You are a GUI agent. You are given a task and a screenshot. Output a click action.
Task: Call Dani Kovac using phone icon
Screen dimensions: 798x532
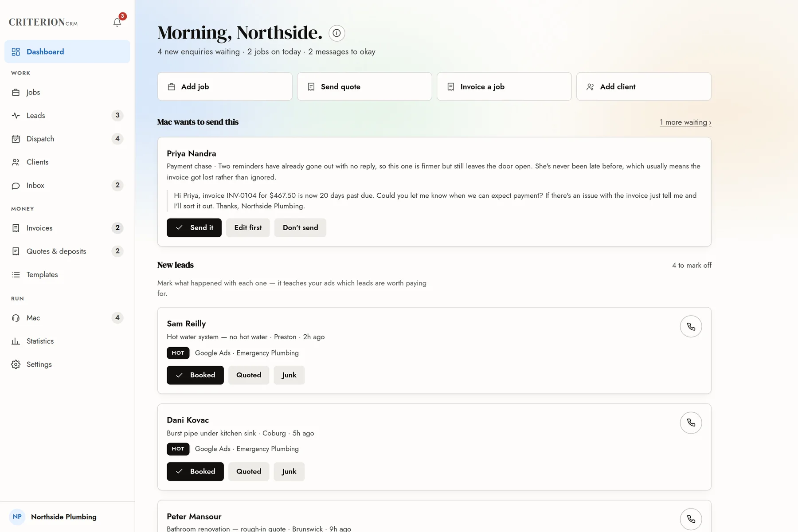(691, 423)
